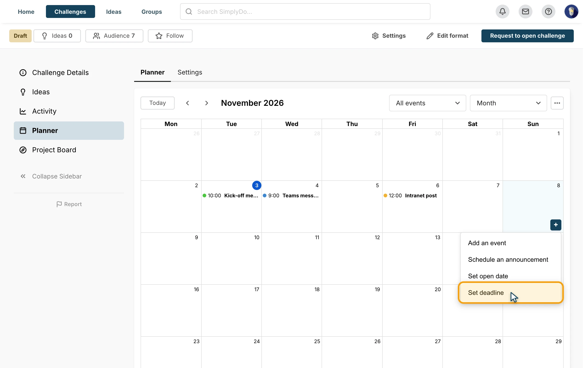Expand the All events filter dropdown

427,103
